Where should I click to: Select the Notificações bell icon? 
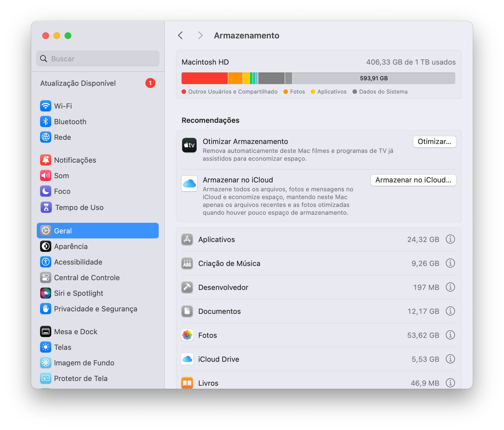46,160
